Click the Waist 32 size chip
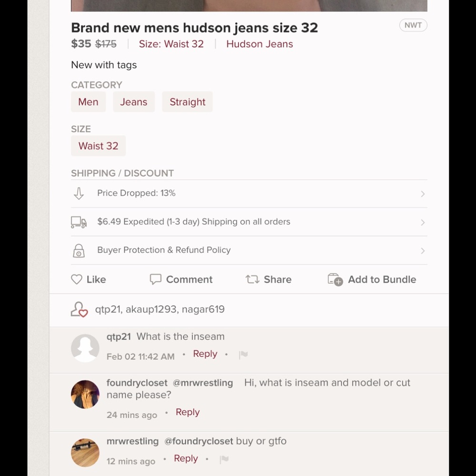476x476 pixels. click(99, 146)
